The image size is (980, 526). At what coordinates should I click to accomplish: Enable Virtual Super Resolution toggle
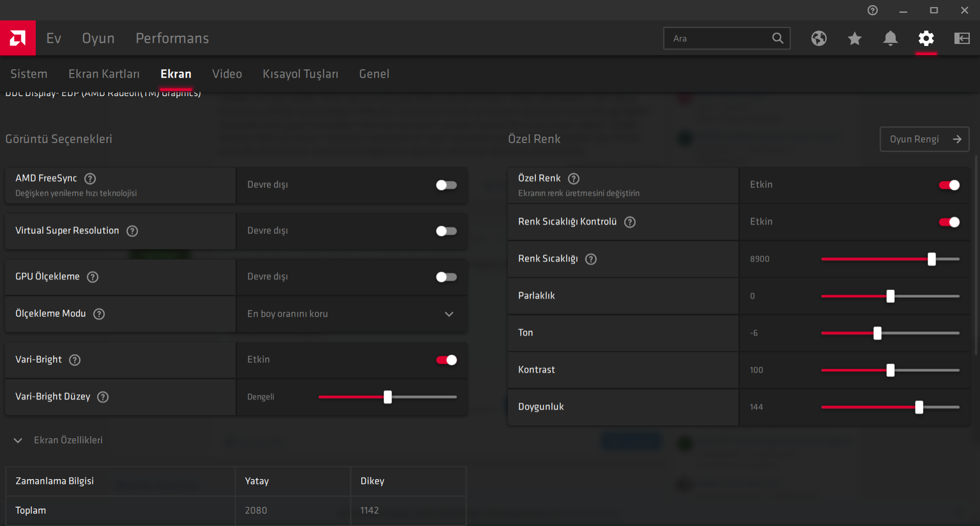[x=446, y=231]
